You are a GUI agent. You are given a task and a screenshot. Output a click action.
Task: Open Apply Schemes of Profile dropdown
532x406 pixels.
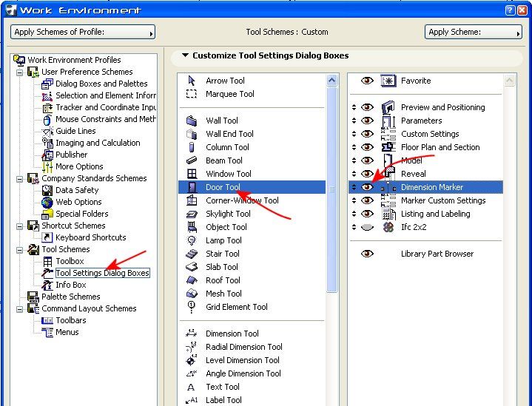coord(83,32)
